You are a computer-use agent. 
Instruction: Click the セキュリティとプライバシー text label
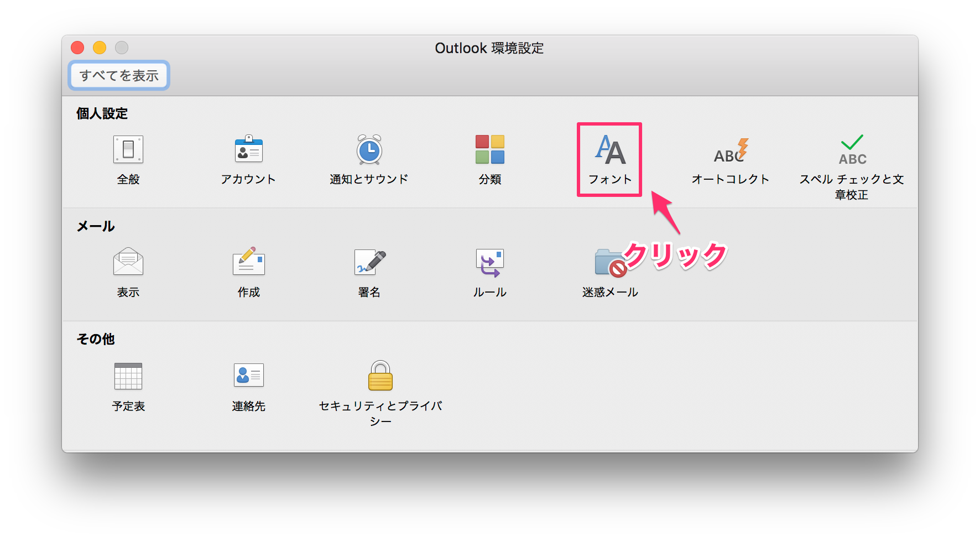click(380, 414)
